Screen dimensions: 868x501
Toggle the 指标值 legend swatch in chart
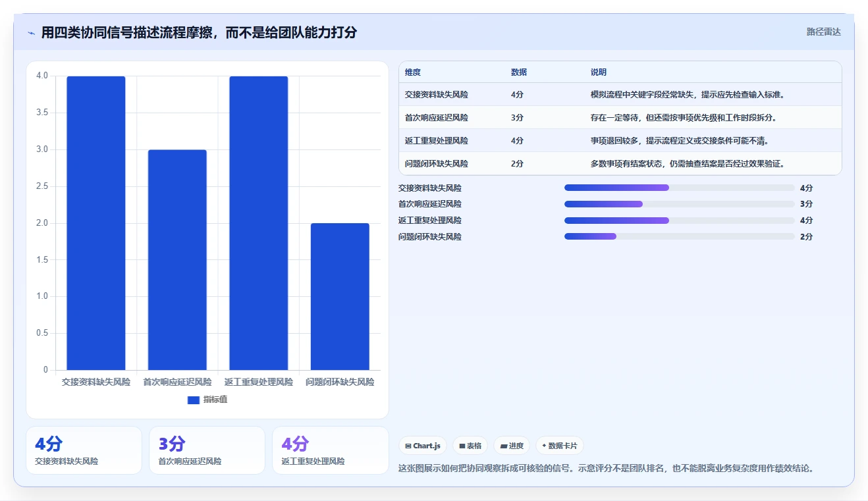click(x=194, y=400)
